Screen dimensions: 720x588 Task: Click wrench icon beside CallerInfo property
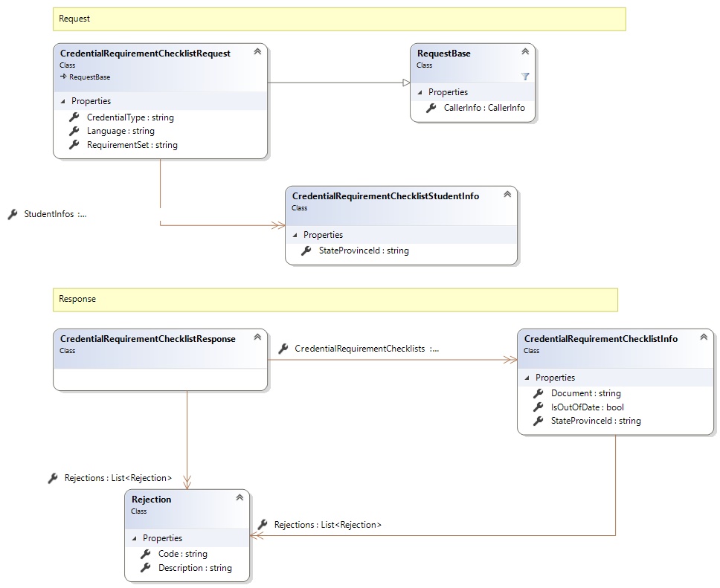[431, 108]
